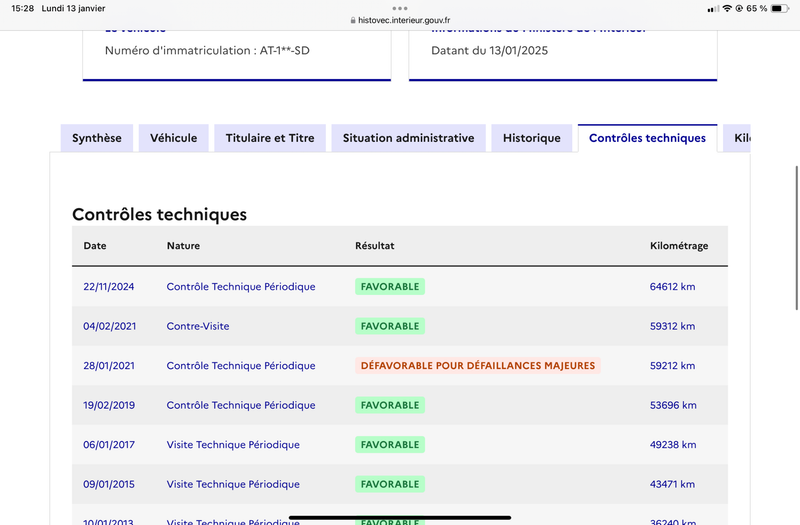This screenshot has width=800, height=525.
Task: Select date 19/02/2019
Action: [x=109, y=405]
